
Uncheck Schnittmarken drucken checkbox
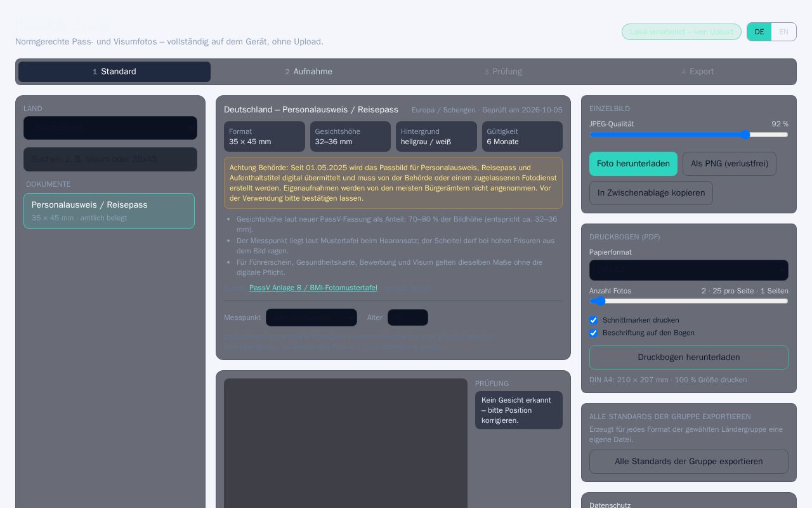pyautogui.click(x=593, y=320)
